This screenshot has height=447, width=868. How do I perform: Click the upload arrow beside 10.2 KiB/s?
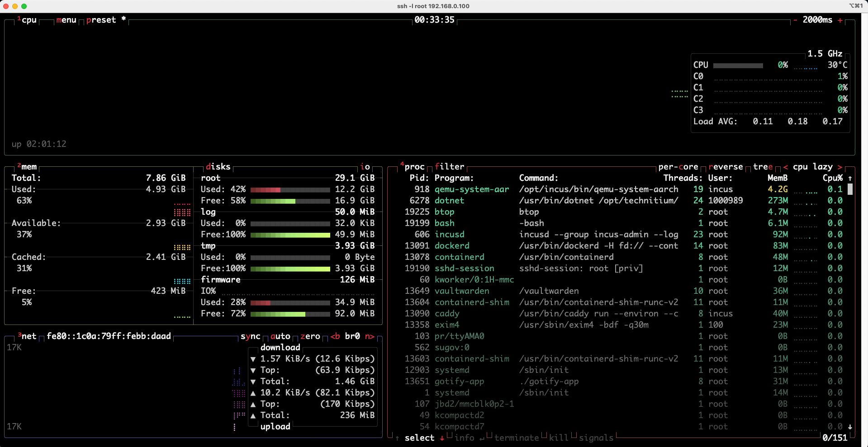tap(253, 393)
